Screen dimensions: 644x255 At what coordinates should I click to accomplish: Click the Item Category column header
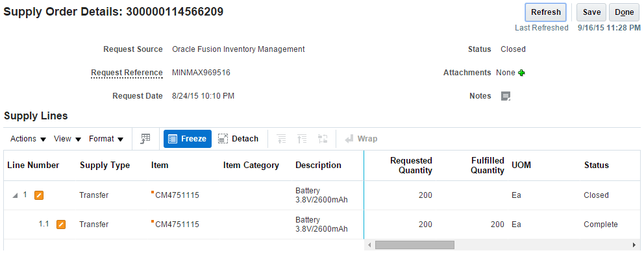pos(251,165)
